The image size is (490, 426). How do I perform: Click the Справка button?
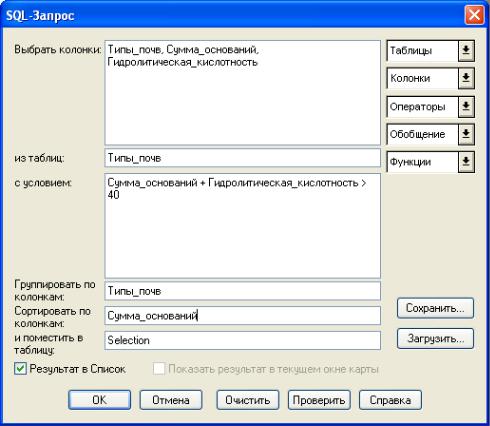[390, 400]
